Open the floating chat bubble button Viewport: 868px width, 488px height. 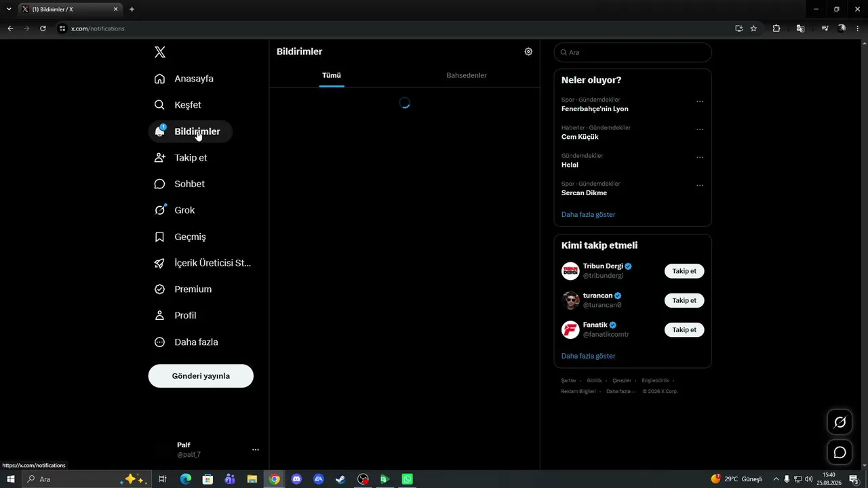coord(840,452)
